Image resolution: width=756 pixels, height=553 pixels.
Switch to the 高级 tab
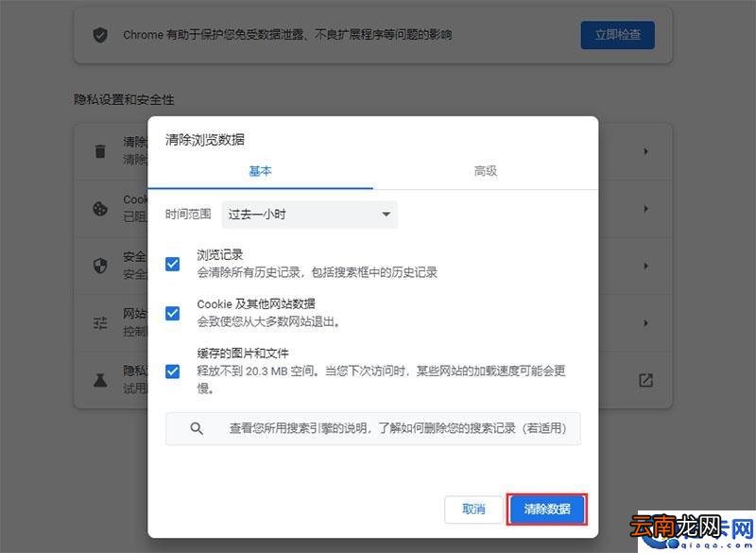pyautogui.click(x=486, y=171)
